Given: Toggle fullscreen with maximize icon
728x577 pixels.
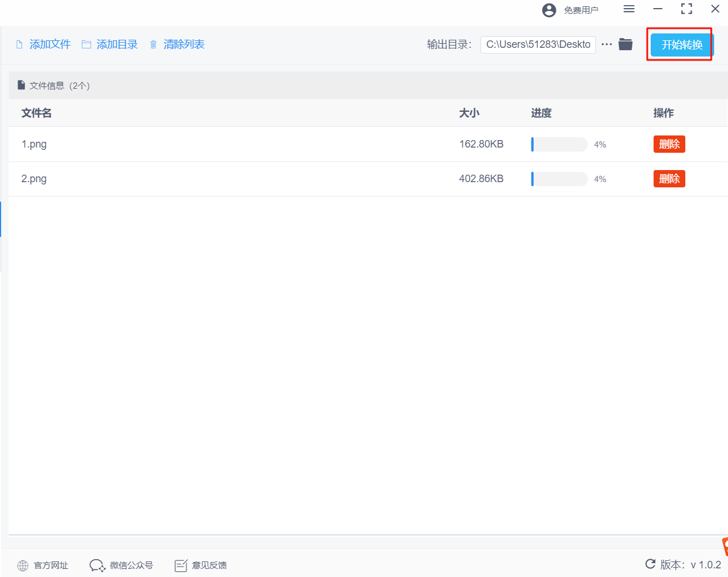Looking at the screenshot, I should point(686,9).
